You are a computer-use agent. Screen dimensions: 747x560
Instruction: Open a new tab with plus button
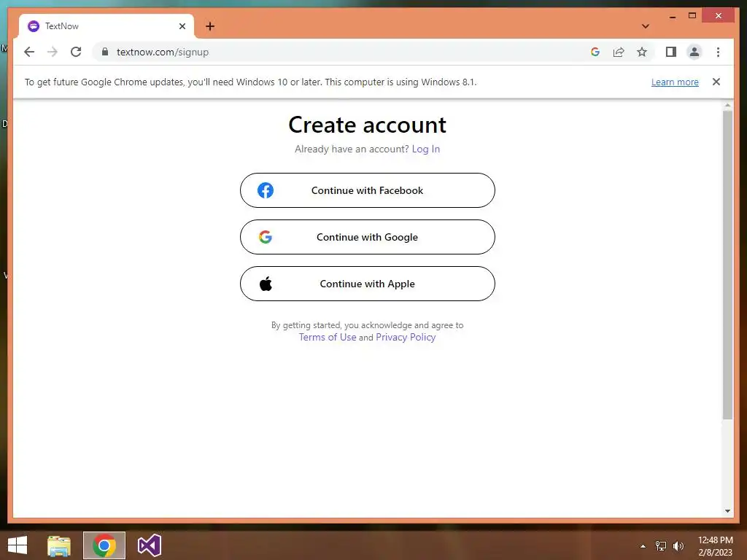pos(210,26)
